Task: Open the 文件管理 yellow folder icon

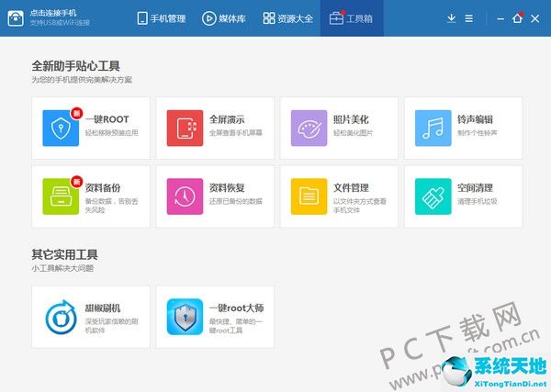Action: (x=309, y=196)
